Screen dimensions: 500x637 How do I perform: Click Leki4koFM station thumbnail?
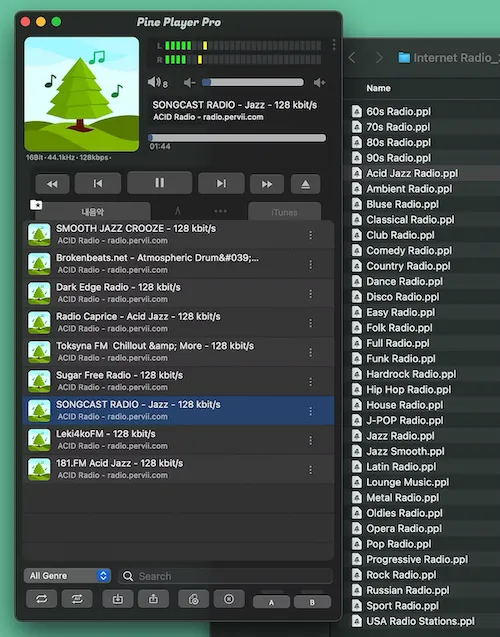coord(39,440)
